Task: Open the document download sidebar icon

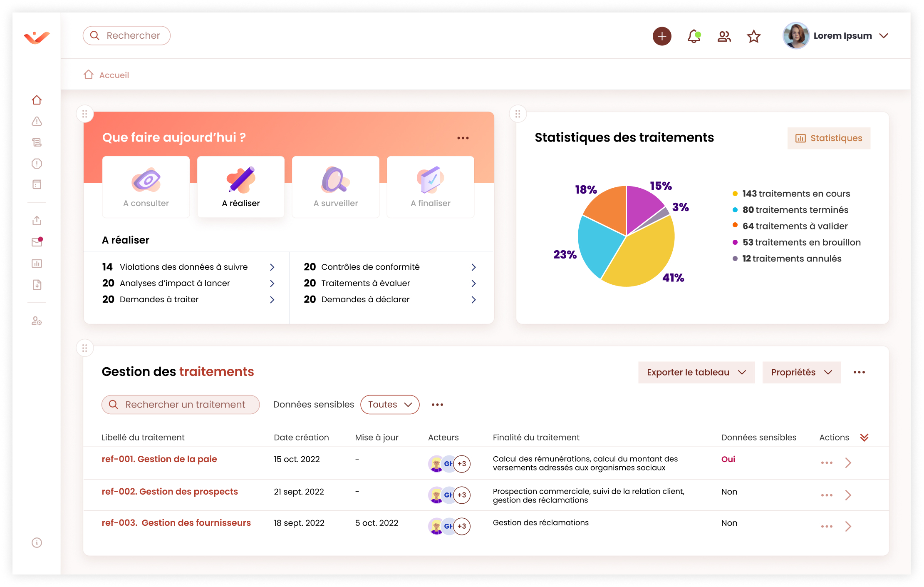Action: pos(37,285)
